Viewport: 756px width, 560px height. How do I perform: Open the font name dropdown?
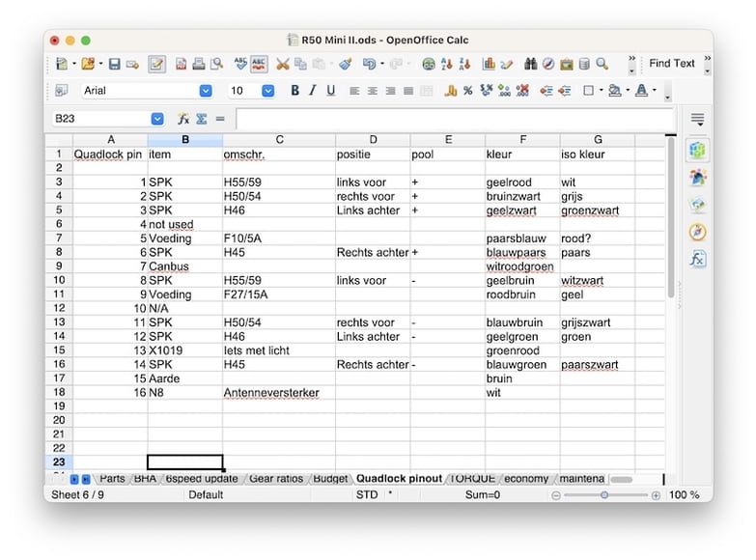[x=206, y=91]
